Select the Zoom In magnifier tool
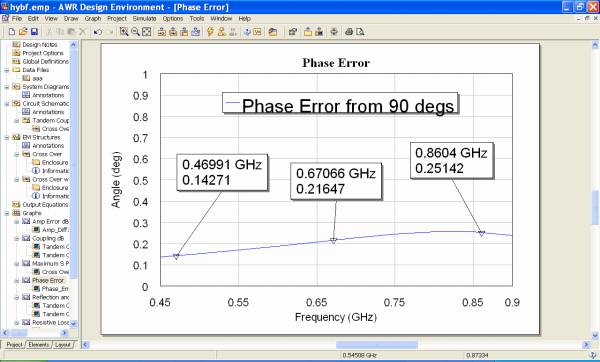This screenshot has width=600, height=362. pos(124,32)
